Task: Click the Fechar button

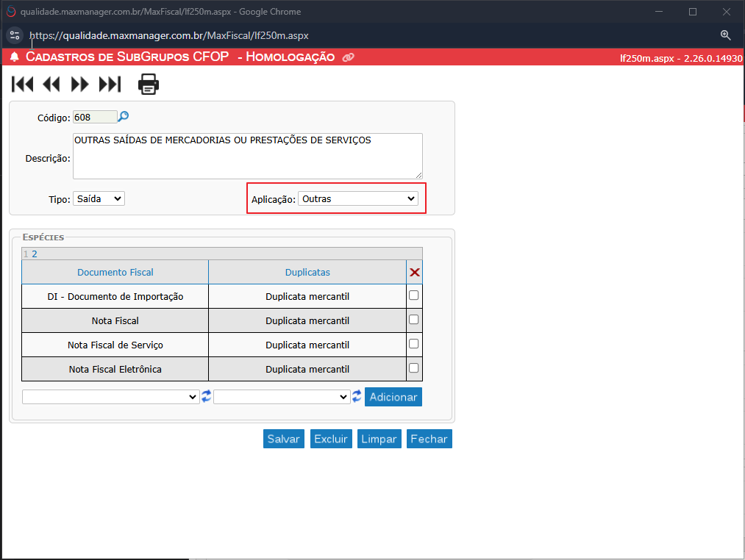Action: point(429,439)
